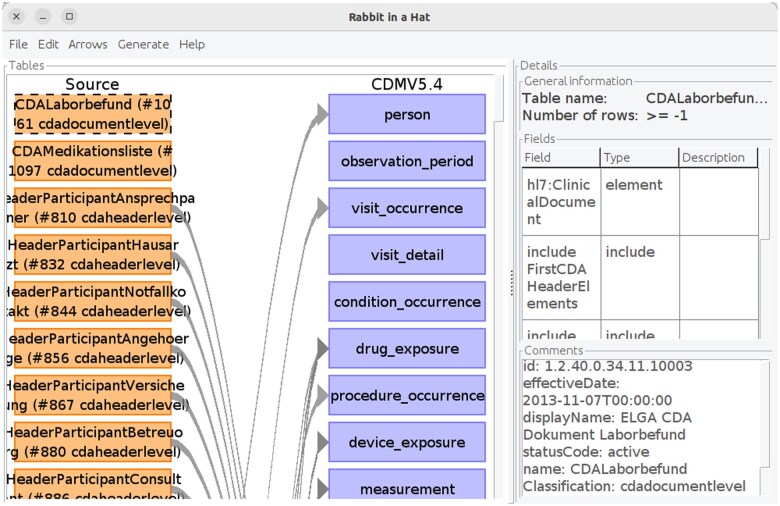Click the arrowhead pointing to visit_occurrence
The height and width of the screenshot is (506, 780).
[321, 207]
